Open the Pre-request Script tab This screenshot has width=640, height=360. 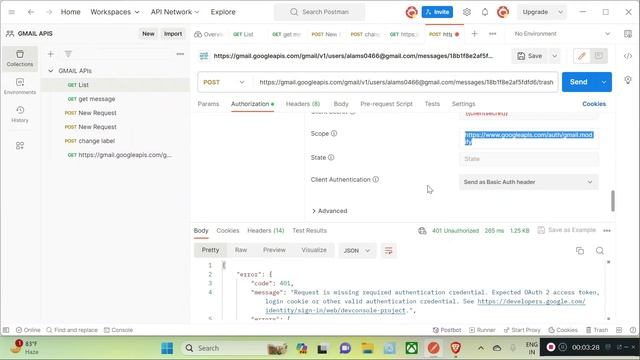pos(386,104)
